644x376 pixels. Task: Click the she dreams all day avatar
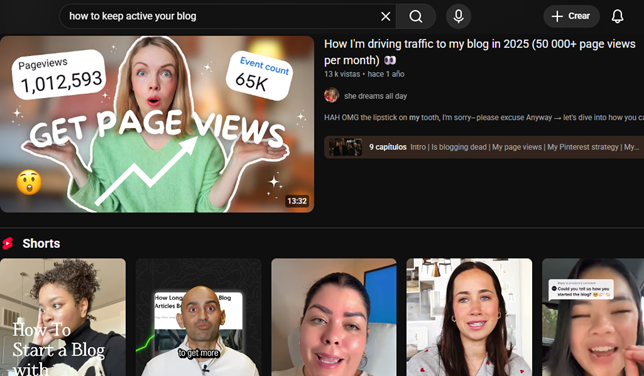pos(331,95)
